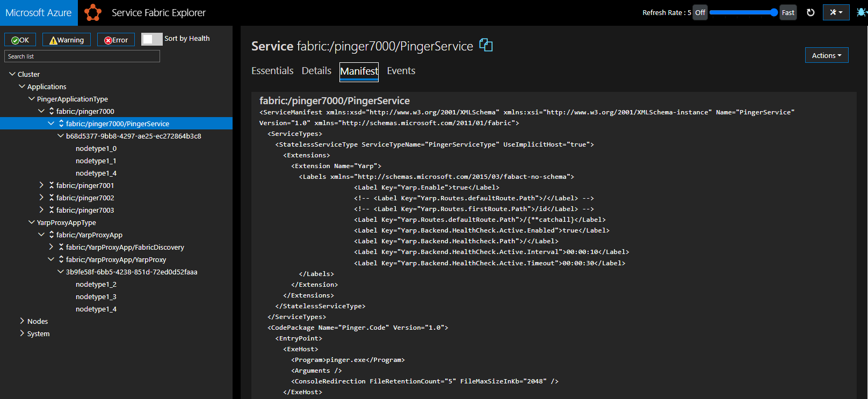The image size is (868, 399).
Task: Click the fabric:/pinger7003 application health icon
Action: (52, 210)
